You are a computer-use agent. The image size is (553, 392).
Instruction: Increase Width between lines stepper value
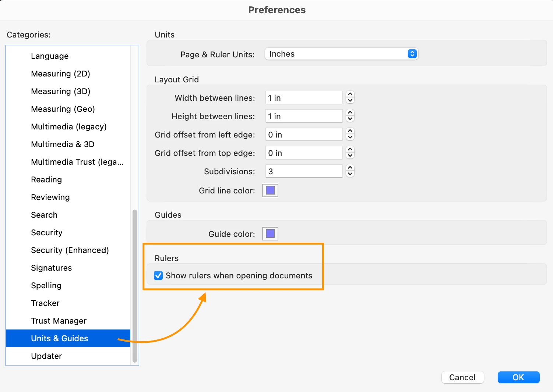(x=350, y=95)
